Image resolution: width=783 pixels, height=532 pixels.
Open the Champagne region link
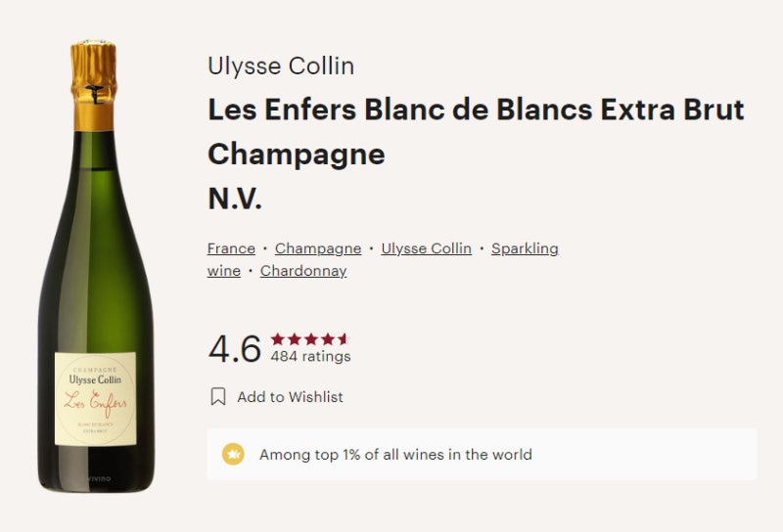pos(318,248)
